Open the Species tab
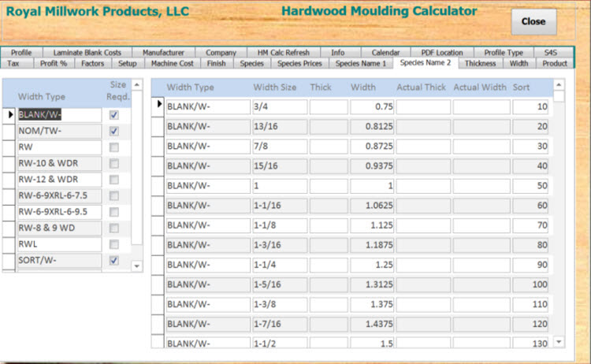The width and height of the screenshot is (591, 364). point(251,63)
